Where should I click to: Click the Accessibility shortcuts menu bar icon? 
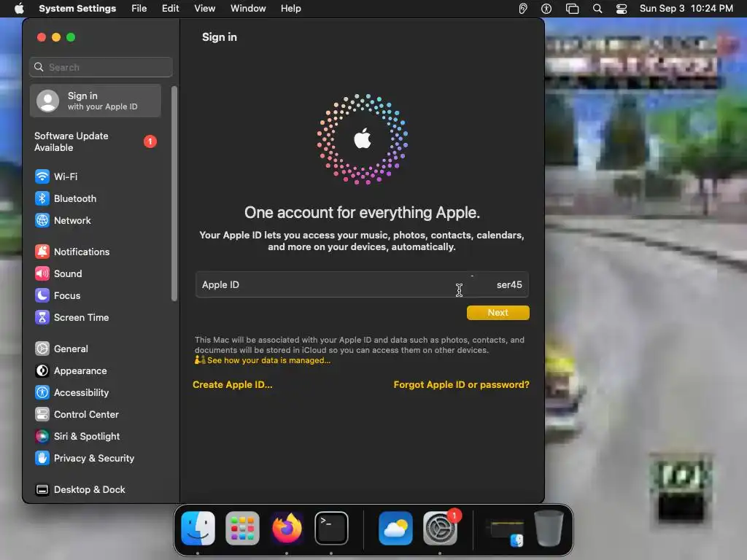coord(546,9)
